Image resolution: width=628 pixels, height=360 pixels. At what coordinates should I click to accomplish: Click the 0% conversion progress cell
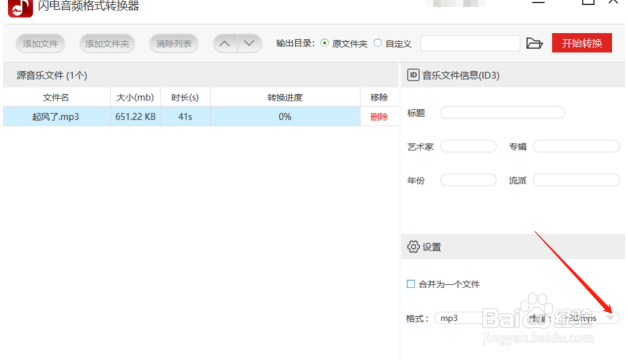pos(285,117)
